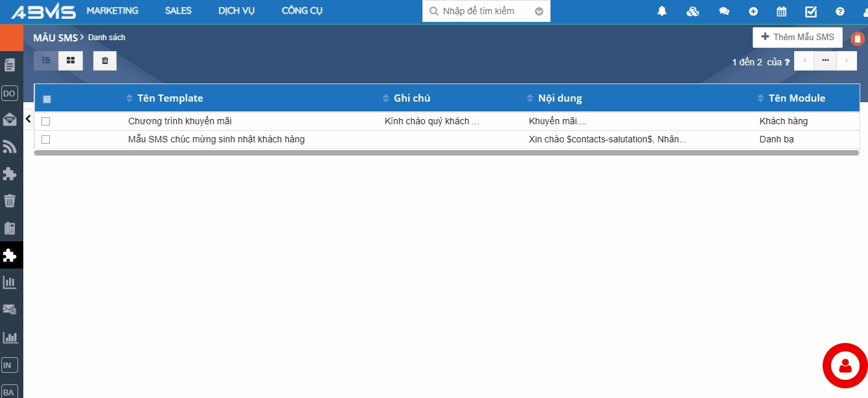Open the tasks checkmark icon in header

click(x=810, y=11)
